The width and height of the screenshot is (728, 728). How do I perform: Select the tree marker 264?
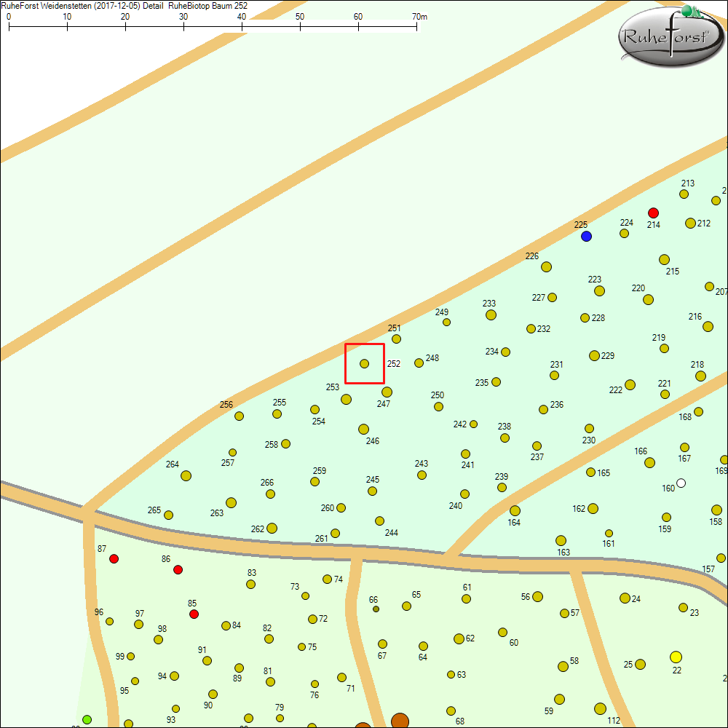186,475
